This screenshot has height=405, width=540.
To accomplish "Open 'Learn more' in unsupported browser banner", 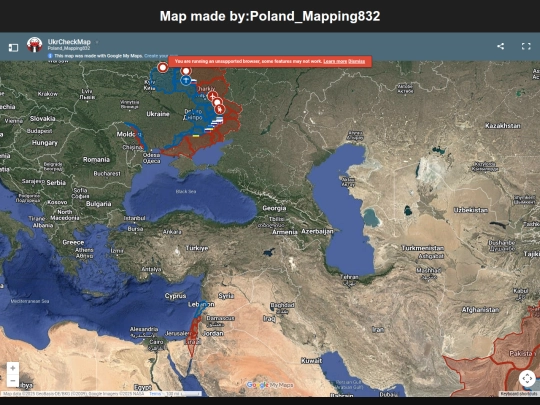I will [335, 62].
